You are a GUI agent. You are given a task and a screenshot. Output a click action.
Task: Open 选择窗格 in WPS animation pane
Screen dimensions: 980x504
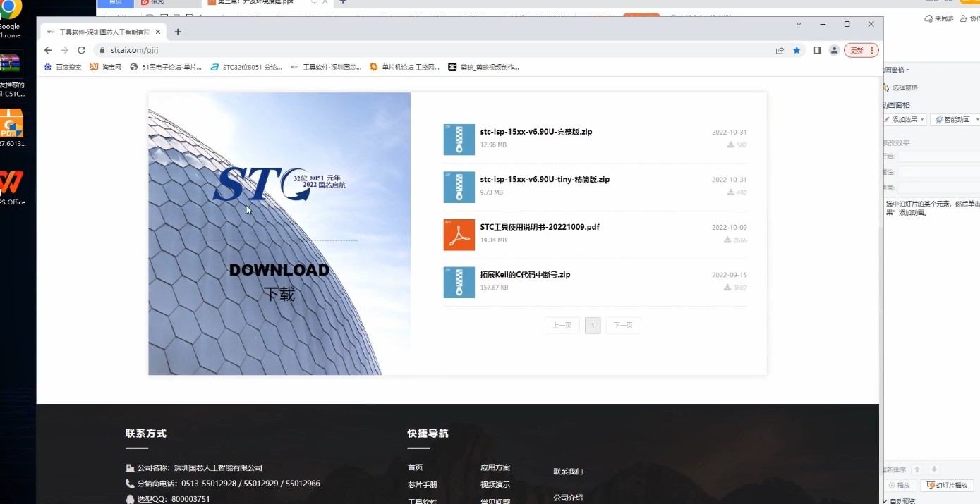point(900,87)
